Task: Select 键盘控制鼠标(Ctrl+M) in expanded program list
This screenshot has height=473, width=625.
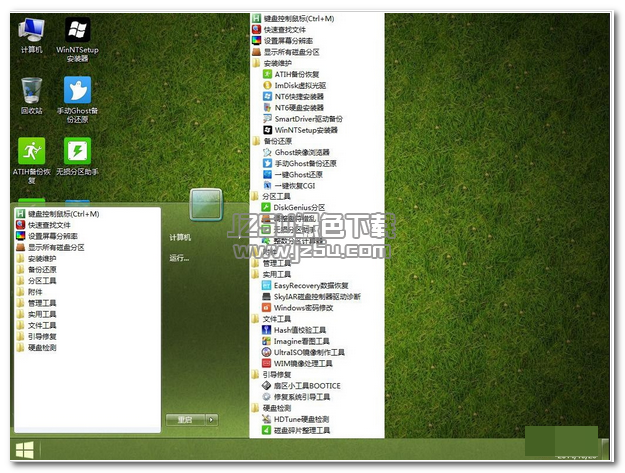Action: pyautogui.click(x=293, y=19)
